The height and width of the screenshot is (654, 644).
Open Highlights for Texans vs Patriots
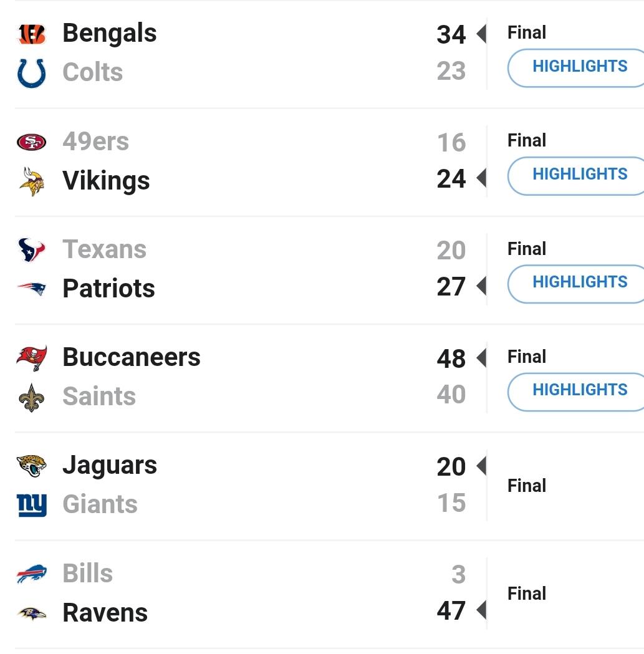[x=579, y=282]
